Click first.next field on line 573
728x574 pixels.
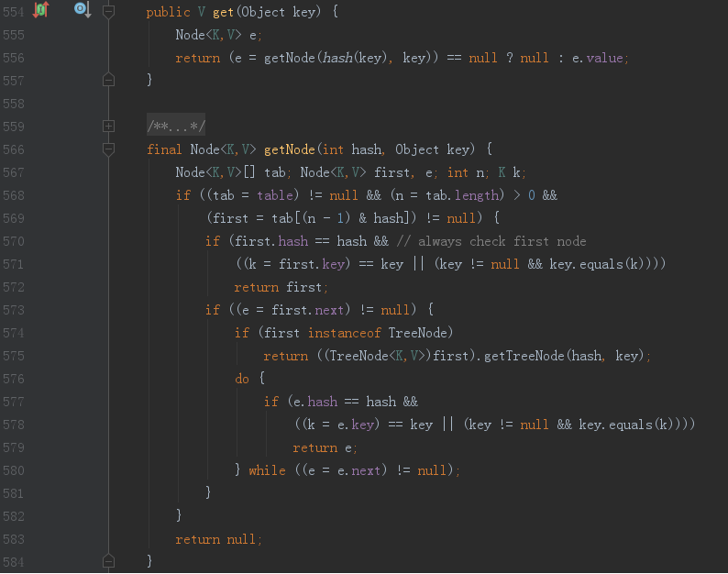tap(308, 310)
